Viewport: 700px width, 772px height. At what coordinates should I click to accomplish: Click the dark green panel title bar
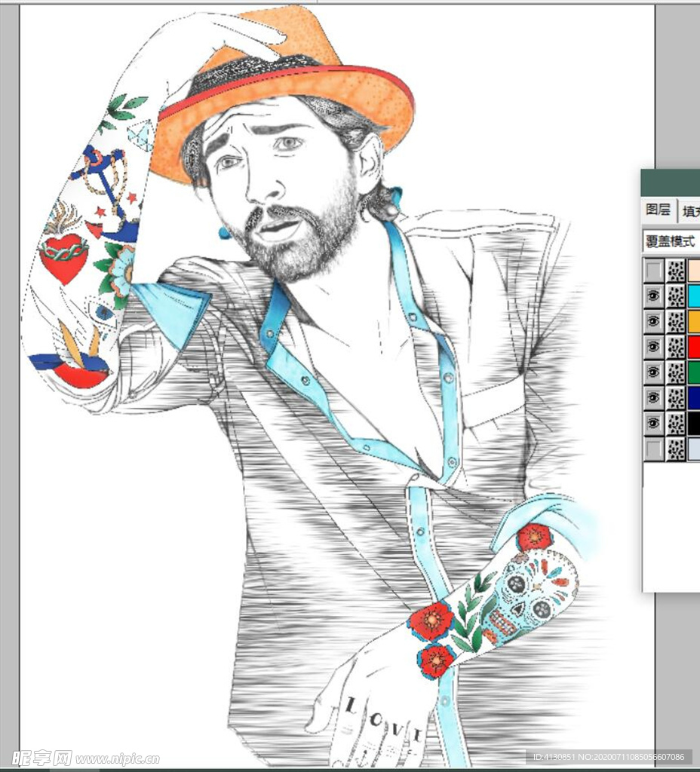pyautogui.click(x=671, y=182)
